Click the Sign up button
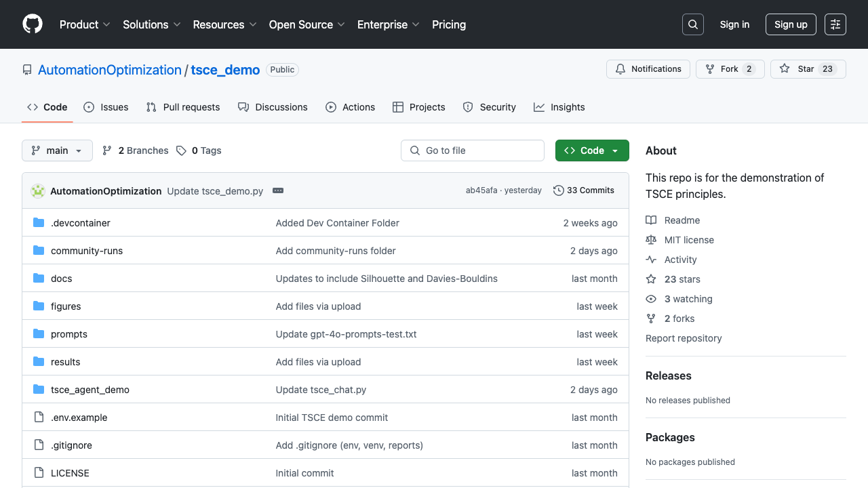Viewport: 868px width, 488px height. (791, 24)
